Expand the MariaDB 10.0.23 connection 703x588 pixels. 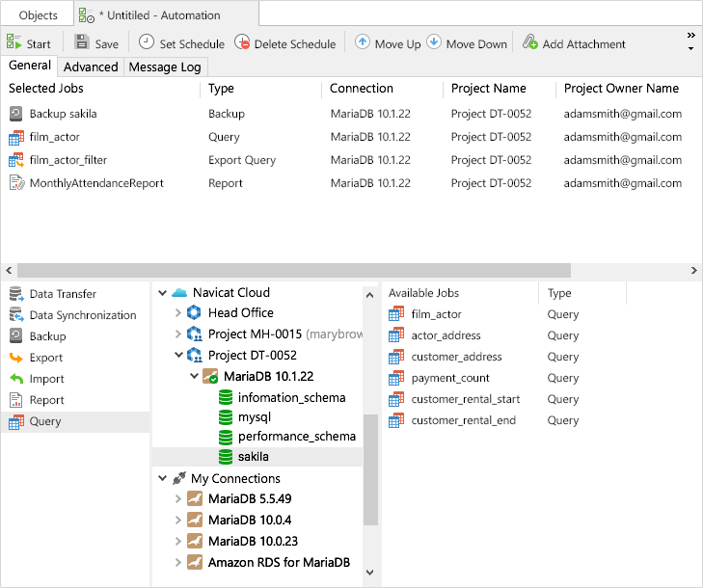[x=178, y=541]
